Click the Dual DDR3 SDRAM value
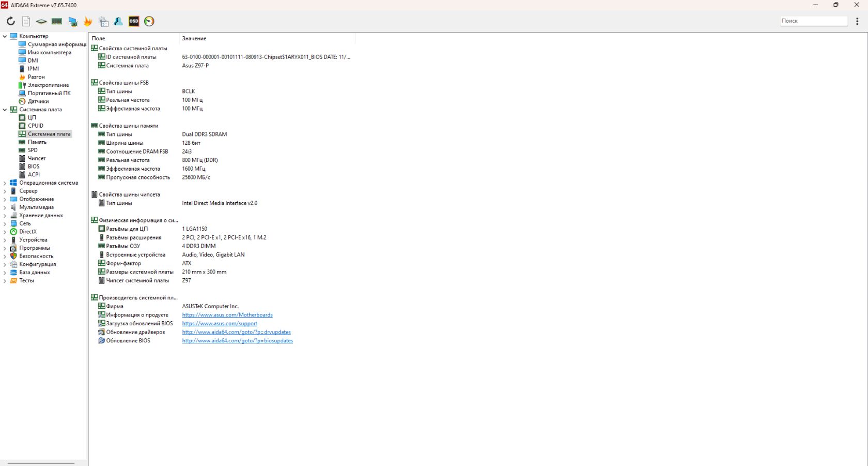Viewport: 868px width, 466px height. click(204, 134)
